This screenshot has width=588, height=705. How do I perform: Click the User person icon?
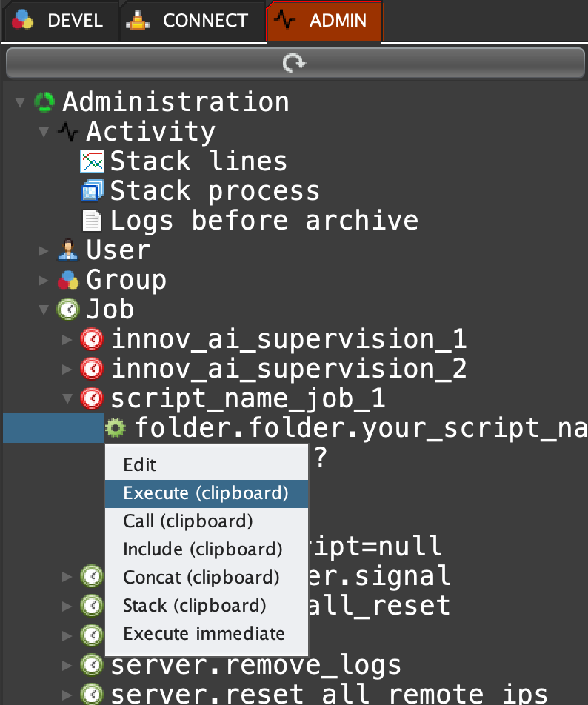[68, 250]
